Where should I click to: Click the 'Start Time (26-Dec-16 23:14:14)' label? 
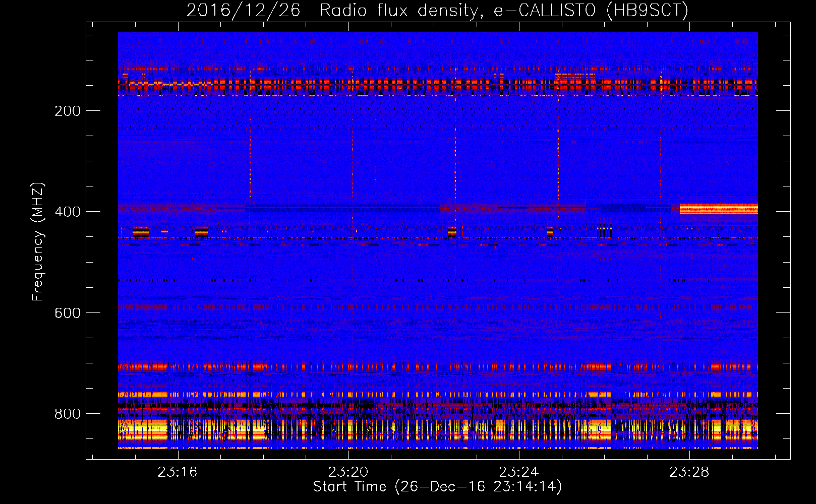[x=437, y=487]
